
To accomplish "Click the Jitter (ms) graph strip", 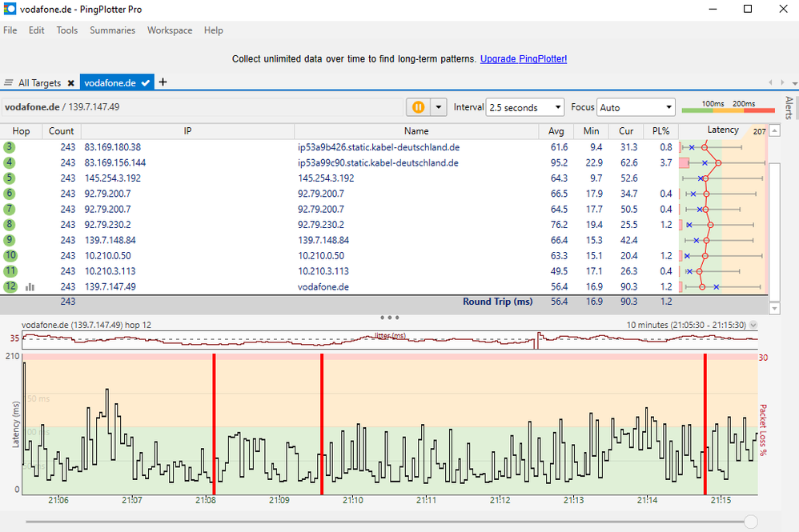I will click(x=390, y=339).
